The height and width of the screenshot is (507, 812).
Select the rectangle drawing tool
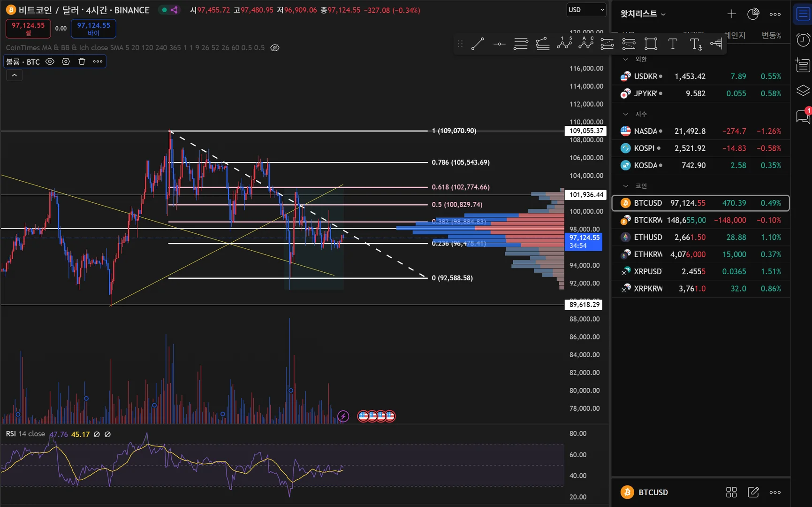point(651,44)
